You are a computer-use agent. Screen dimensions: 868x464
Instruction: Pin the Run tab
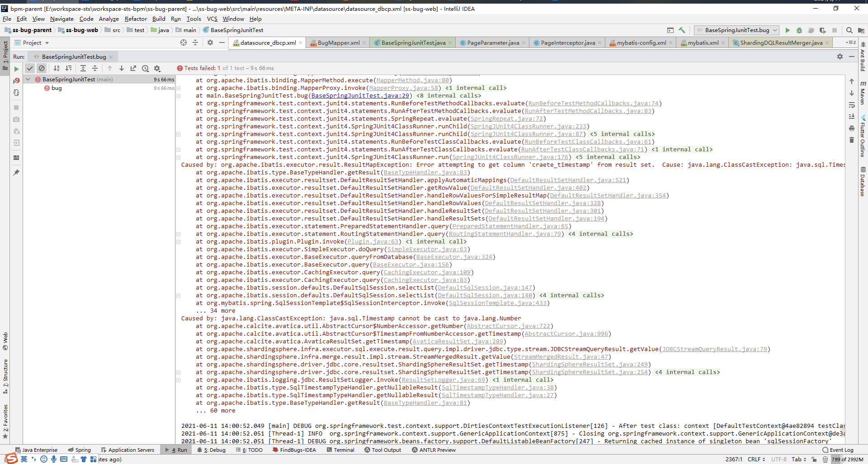16,173
